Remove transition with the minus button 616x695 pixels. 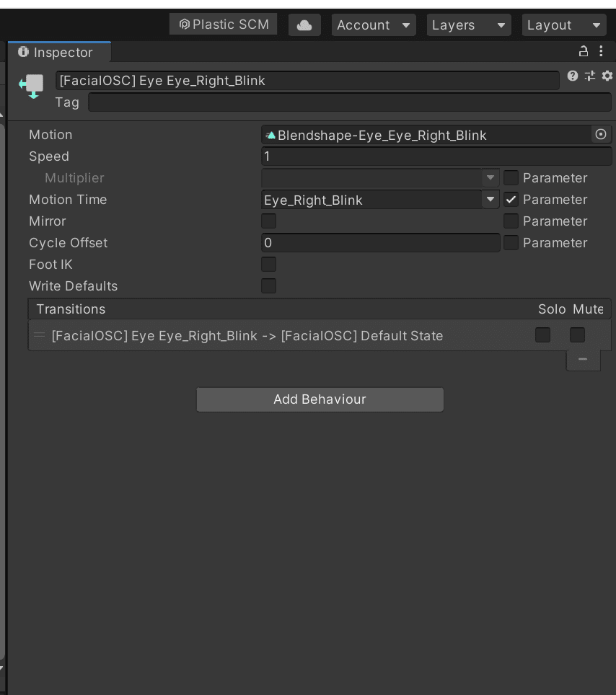(x=583, y=360)
